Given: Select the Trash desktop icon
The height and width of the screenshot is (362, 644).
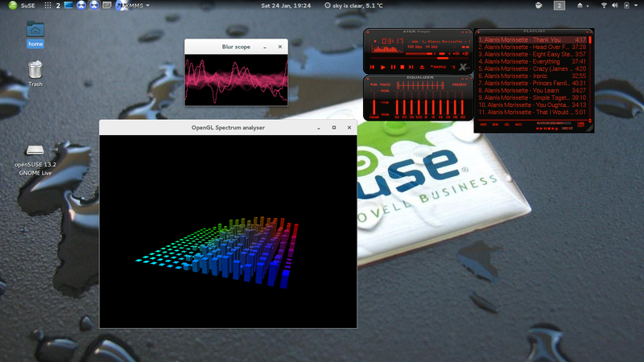Looking at the screenshot, I should click(35, 73).
